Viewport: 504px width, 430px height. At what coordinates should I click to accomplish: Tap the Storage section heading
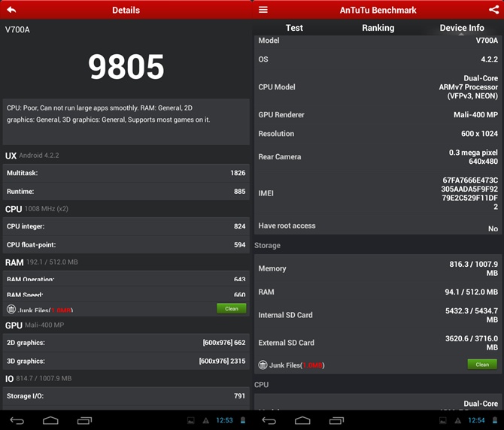(x=267, y=245)
